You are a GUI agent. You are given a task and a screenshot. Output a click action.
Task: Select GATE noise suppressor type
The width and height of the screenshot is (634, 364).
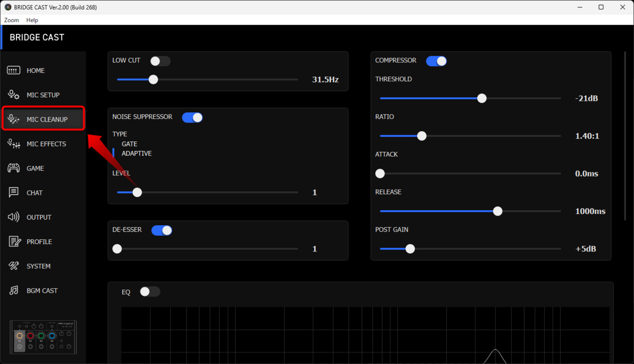129,144
